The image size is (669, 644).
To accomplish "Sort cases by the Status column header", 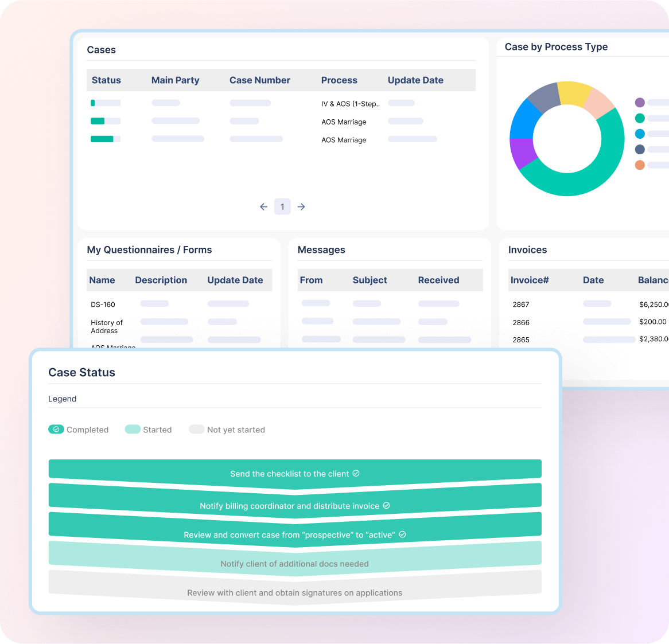I will pyautogui.click(x=106, y=80).
